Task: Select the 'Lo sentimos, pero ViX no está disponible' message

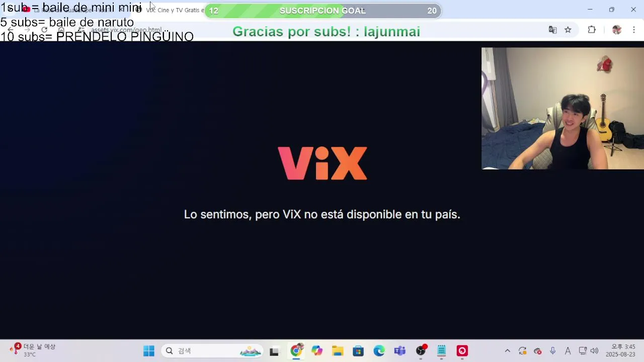Action: coord(322,214)
